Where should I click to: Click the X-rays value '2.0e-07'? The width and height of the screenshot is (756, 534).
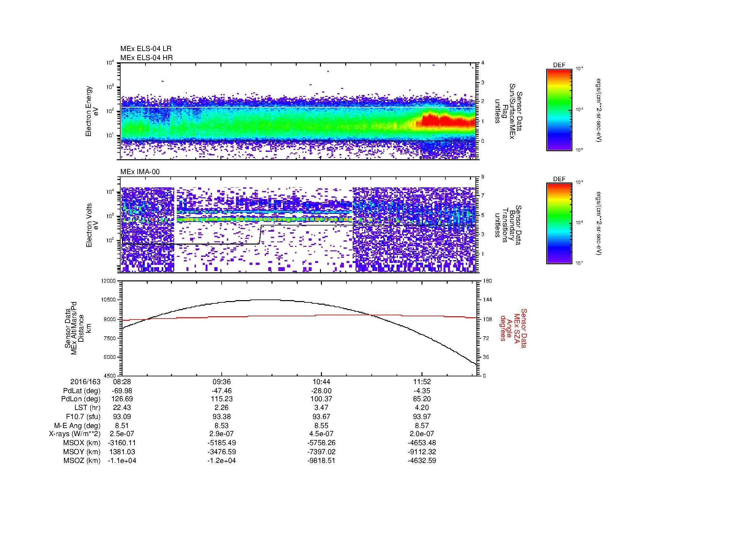coord(422,434)
